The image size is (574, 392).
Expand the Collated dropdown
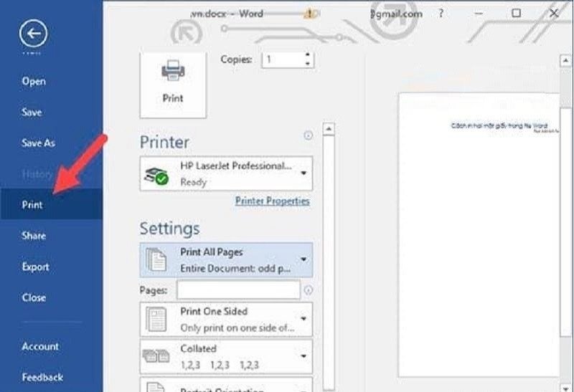(x=304, y=355)
